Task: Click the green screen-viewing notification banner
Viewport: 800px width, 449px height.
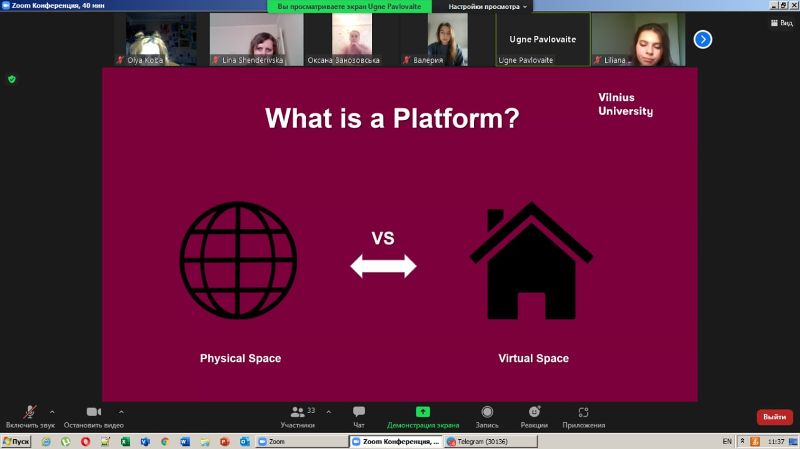Action: pos(349,7)
